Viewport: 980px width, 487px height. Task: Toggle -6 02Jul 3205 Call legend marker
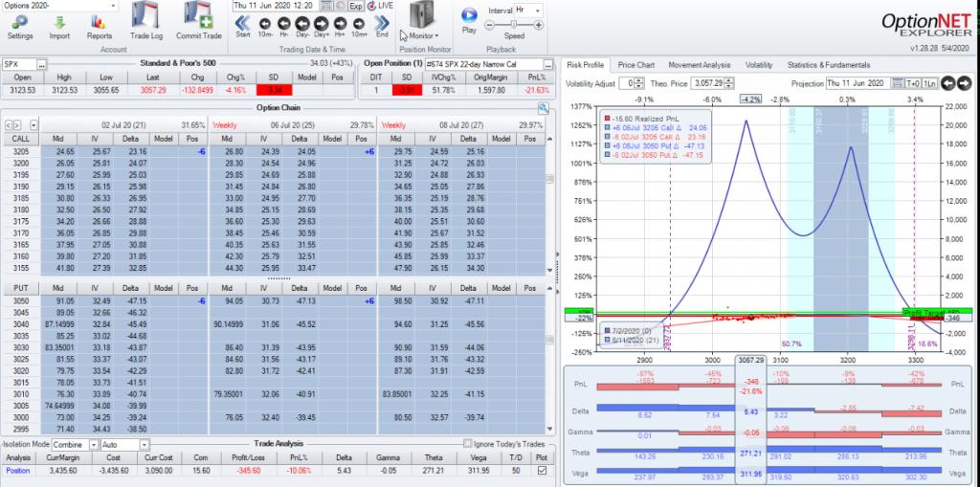coord(606,136)
